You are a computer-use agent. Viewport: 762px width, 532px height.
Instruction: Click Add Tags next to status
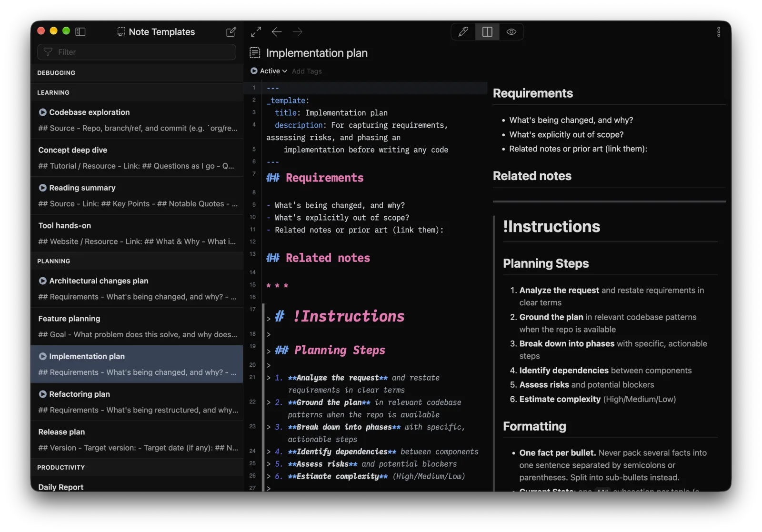point(307,71)
